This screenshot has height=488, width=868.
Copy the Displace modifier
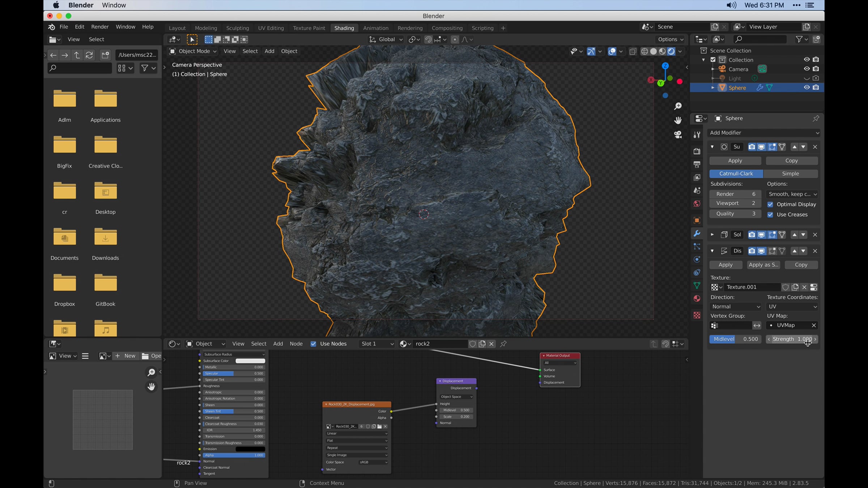coord(801,265)
